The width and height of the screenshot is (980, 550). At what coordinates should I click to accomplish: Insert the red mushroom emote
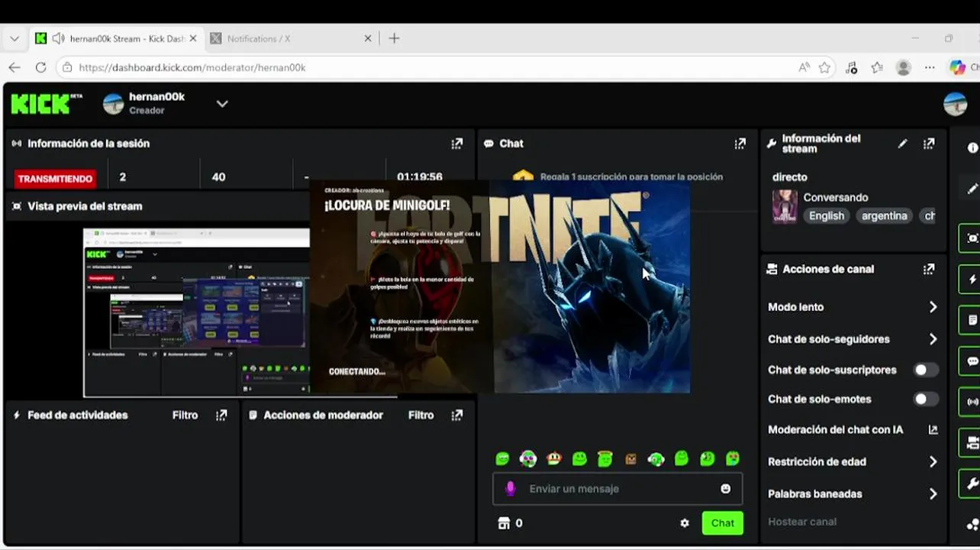[x=554, y=459]
